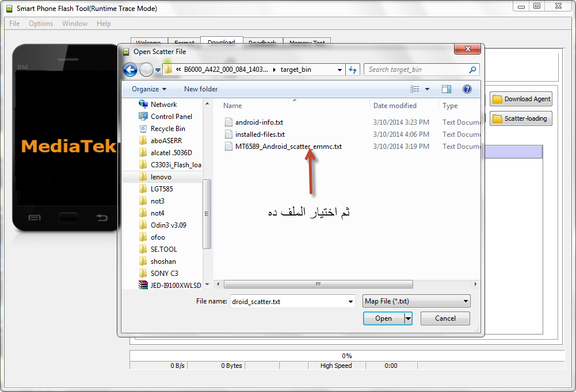Viewport: 576px width, 392px height.
Task: Click the File name input field
Action: click(x=289, y=301)
